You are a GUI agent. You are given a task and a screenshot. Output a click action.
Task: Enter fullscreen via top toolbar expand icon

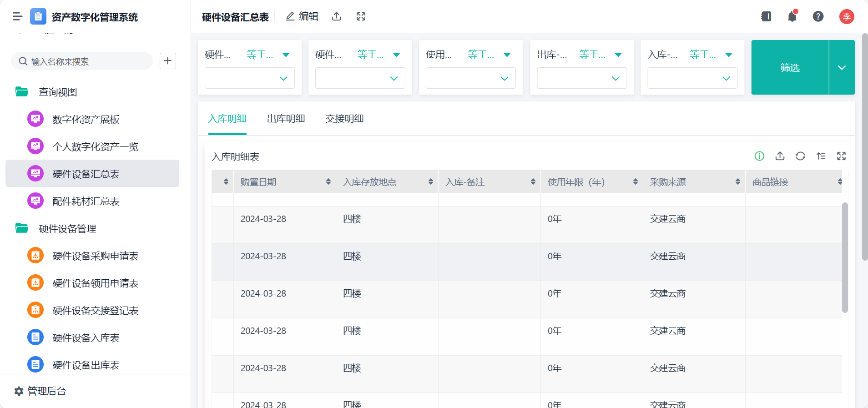click(361, 17)
